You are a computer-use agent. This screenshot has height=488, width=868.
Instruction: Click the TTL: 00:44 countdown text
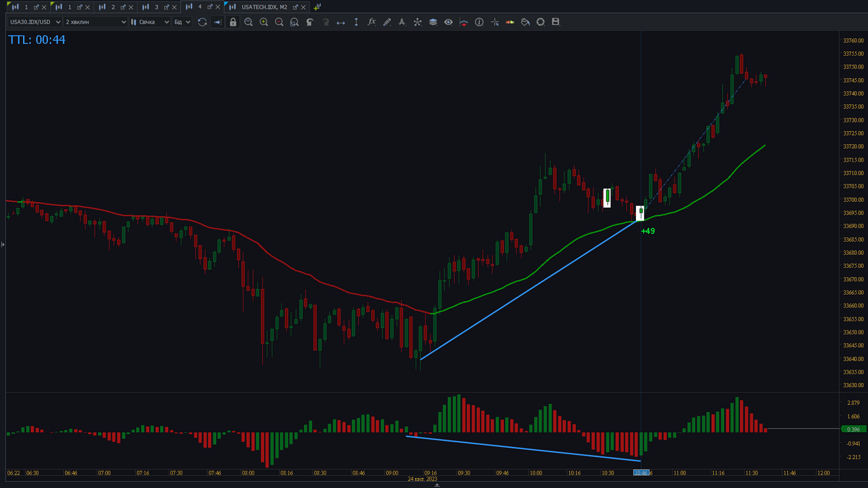click(37, 40)
